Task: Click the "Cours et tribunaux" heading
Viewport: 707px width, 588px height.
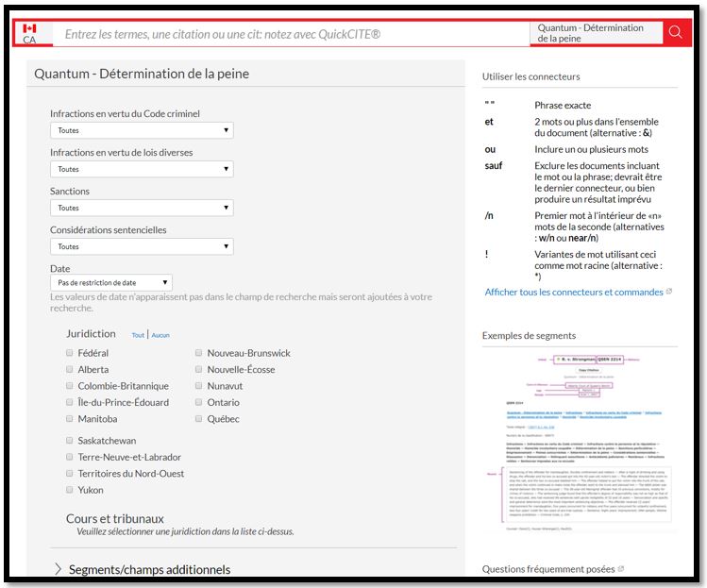Action: pyautogui.click(x=115, y=518)
